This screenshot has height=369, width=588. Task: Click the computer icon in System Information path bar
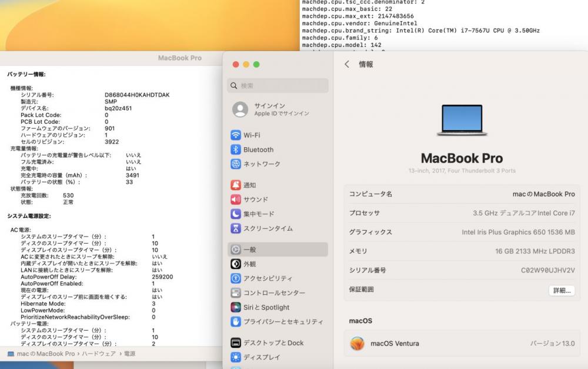(x=11, y=354)
